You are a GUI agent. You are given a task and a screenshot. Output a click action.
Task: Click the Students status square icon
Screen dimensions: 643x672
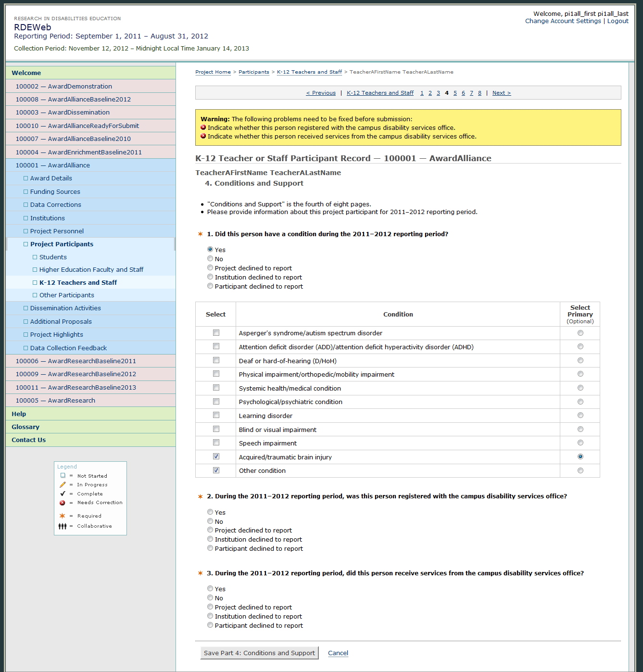35,257
